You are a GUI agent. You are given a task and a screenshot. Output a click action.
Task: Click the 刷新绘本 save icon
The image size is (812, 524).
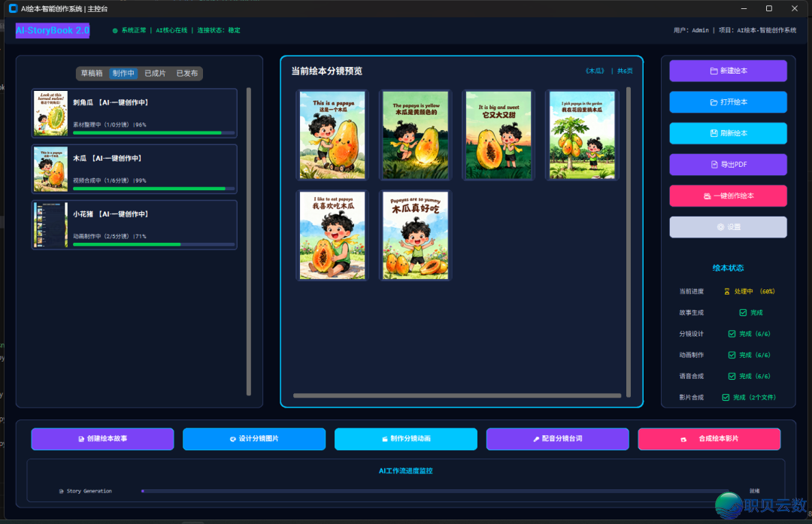(714, 134)
